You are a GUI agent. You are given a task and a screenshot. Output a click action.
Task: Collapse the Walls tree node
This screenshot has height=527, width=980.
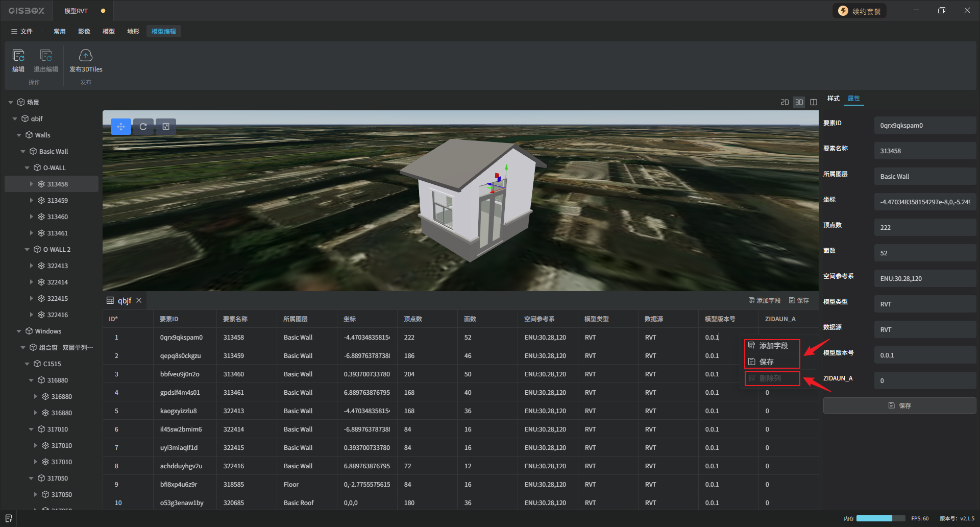[19, 135]
